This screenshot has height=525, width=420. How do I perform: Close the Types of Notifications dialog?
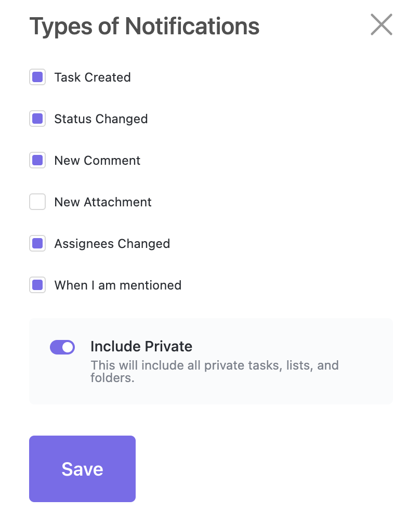point(381,25)
